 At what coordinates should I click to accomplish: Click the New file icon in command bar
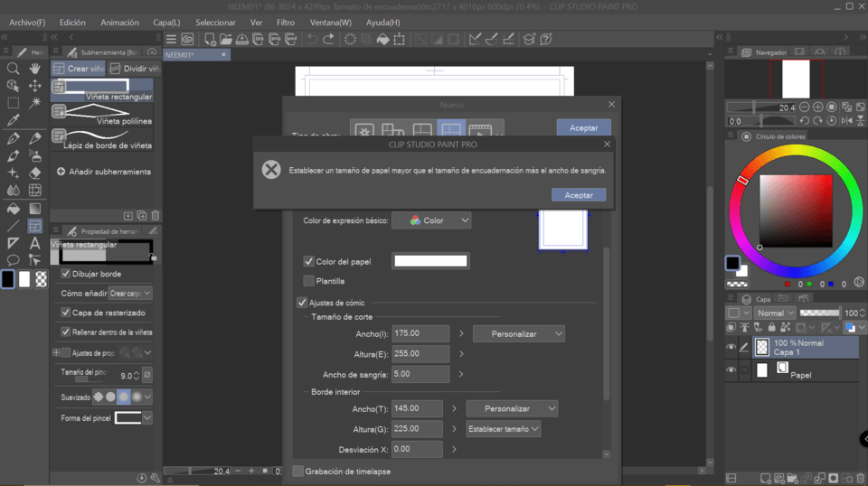(x=210, y=39)
